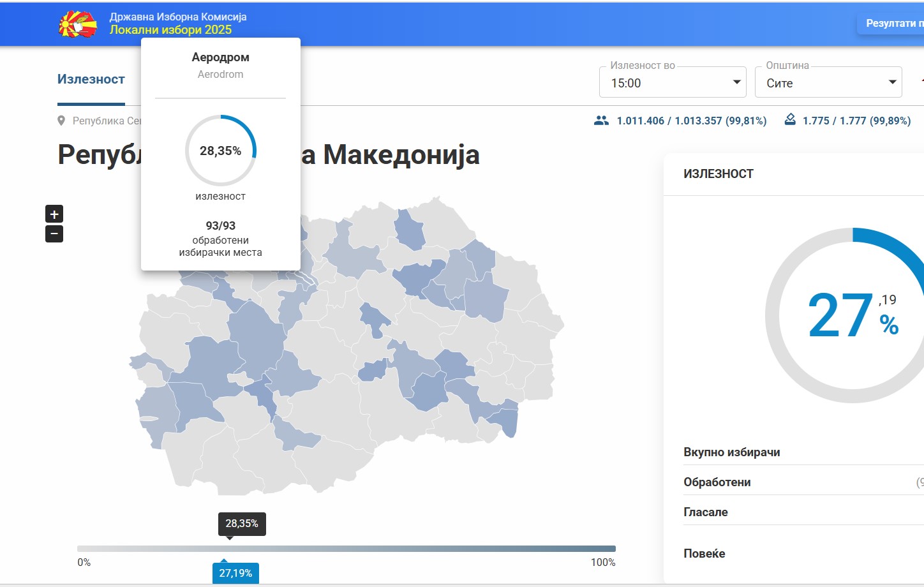The height and width of the screenshot is (587, 924).
Task: Select the 'Гласале' row in the turnout panel
Action: [x=706, y=512]
